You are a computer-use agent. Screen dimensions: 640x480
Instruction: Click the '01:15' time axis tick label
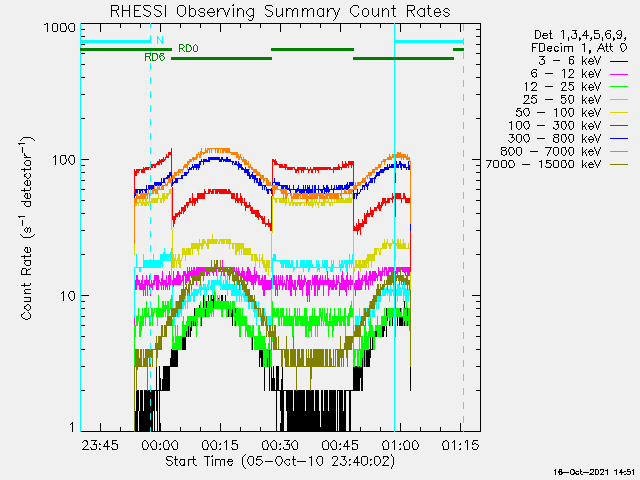click(460, 445)
